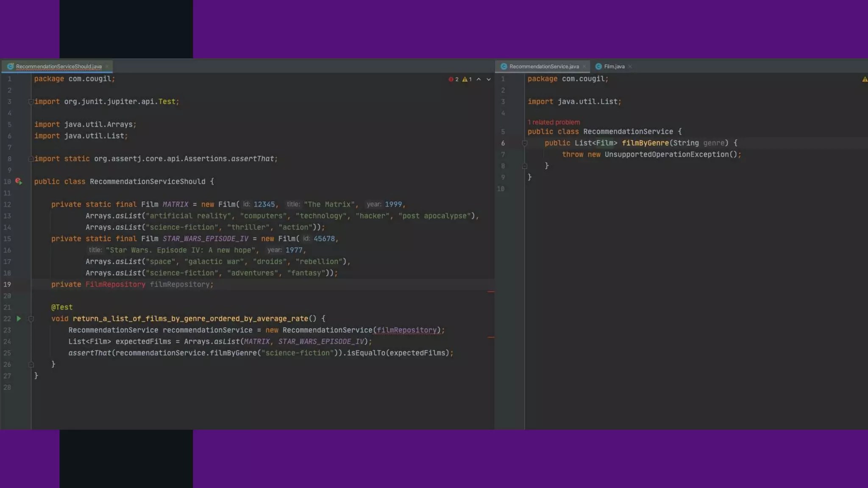Close the Film.java tab
Image resolution: width=868 pixels, height=488 pixels.
click(x=630, y=67)
